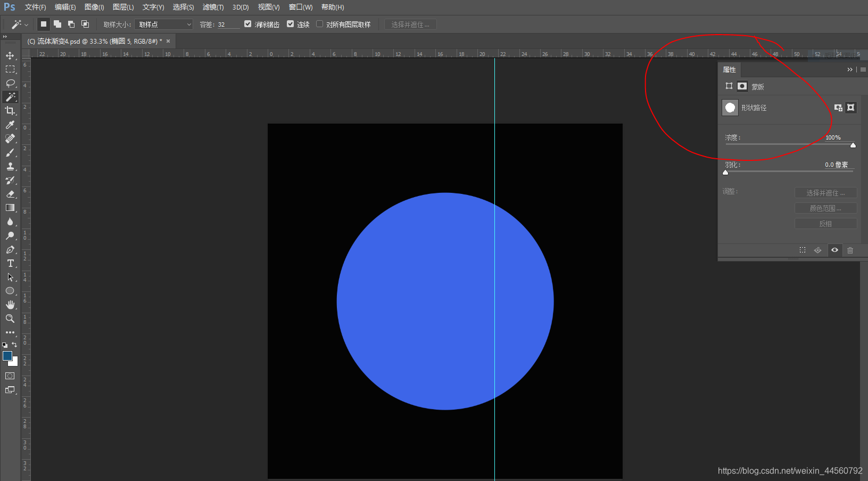Screen dimensions: 868x481
Task: Open the 滤镜(T) menu
Action: (x=213, y=7)
